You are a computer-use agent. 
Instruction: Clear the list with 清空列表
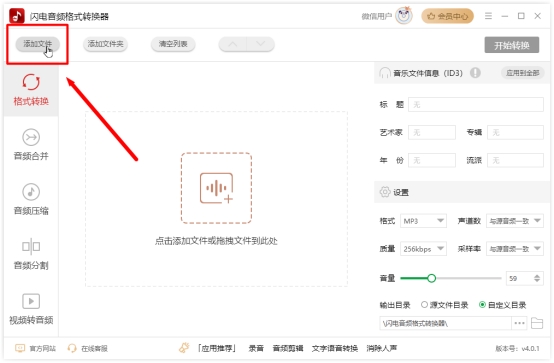coord(173,44)
